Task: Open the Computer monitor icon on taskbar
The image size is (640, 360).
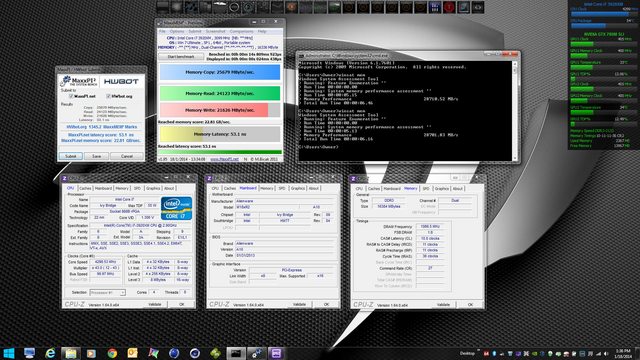Action: click(x=29, y=353)
